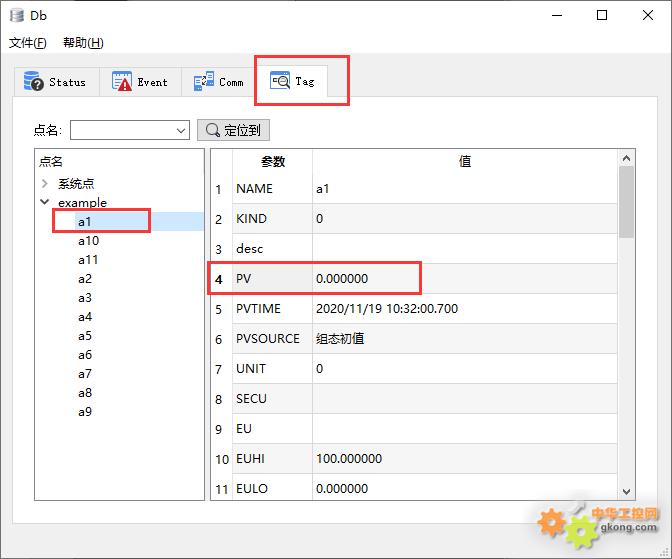
Task: Click the 值 column header
Action: pos(465,162)
